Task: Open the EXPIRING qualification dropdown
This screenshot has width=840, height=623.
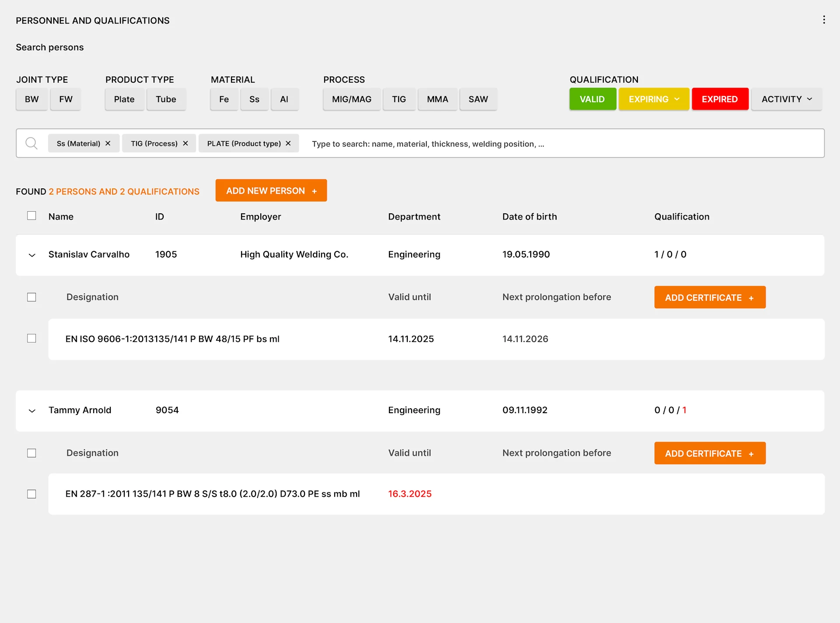Action: (654, 99)
